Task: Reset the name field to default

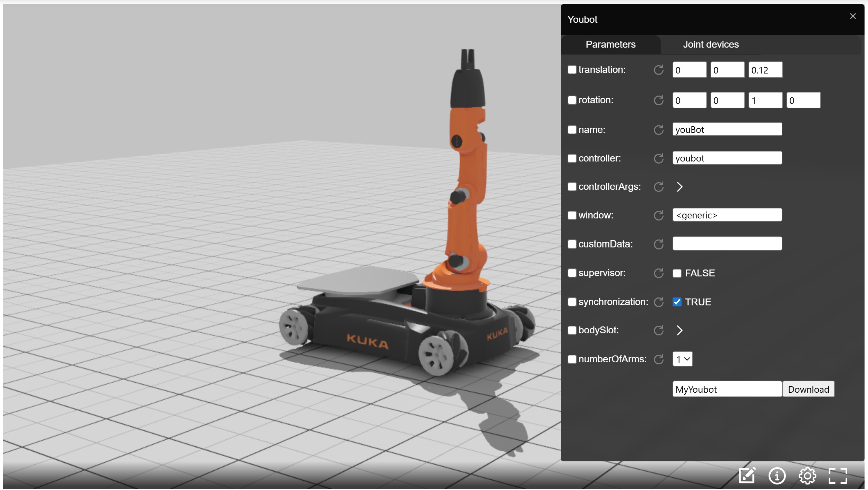Action: click(659, 130)
